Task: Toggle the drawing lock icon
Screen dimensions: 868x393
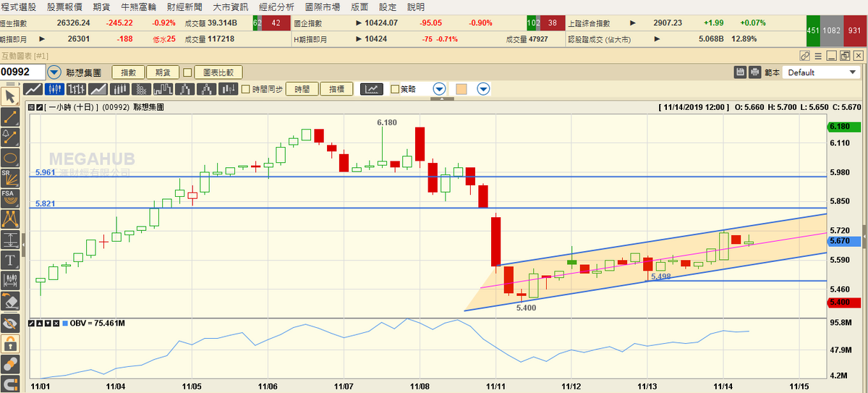Action: click(10, 343)
